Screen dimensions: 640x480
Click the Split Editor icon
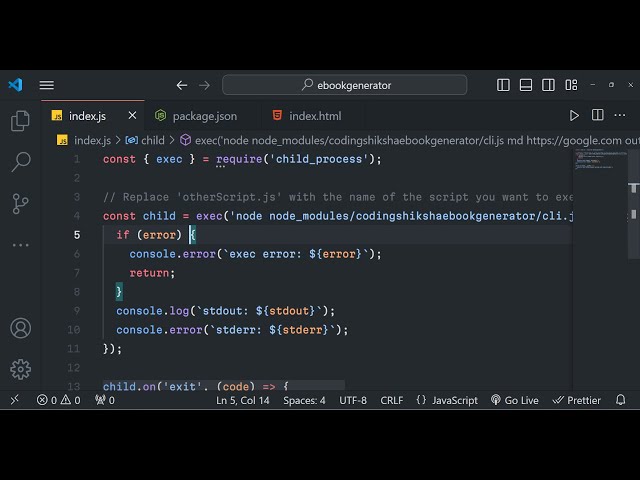pyautogui.click(x=597, y=116)
